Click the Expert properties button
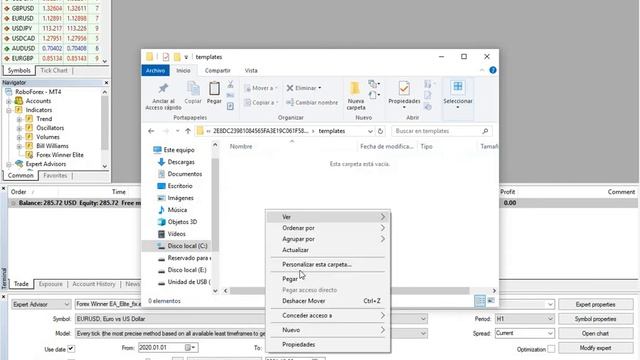 pos(596,304)
